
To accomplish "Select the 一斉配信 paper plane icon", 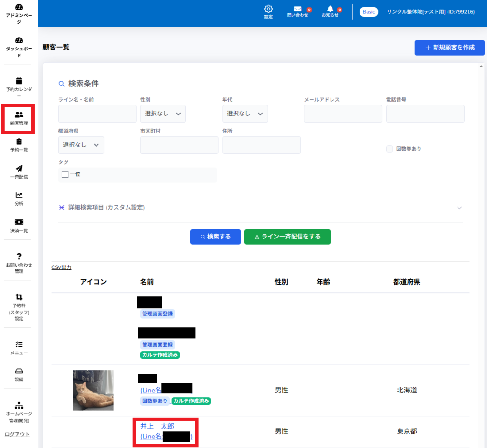I will 19,168.
